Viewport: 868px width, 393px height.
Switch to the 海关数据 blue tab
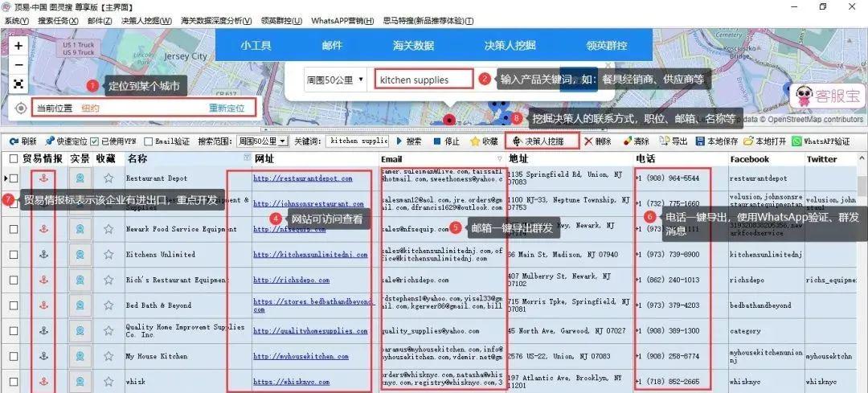click(414, 45)
